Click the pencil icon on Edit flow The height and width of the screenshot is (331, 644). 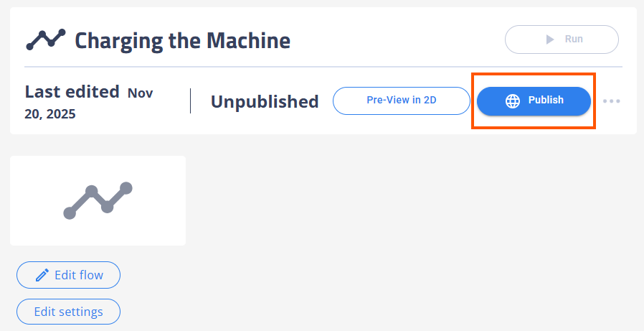tap(42, 275)
